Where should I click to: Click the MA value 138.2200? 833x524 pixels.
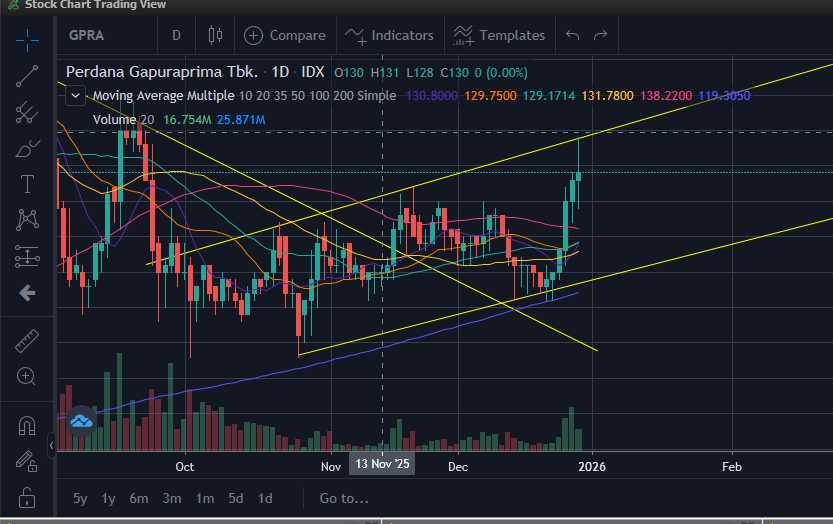tap(666, 96)
